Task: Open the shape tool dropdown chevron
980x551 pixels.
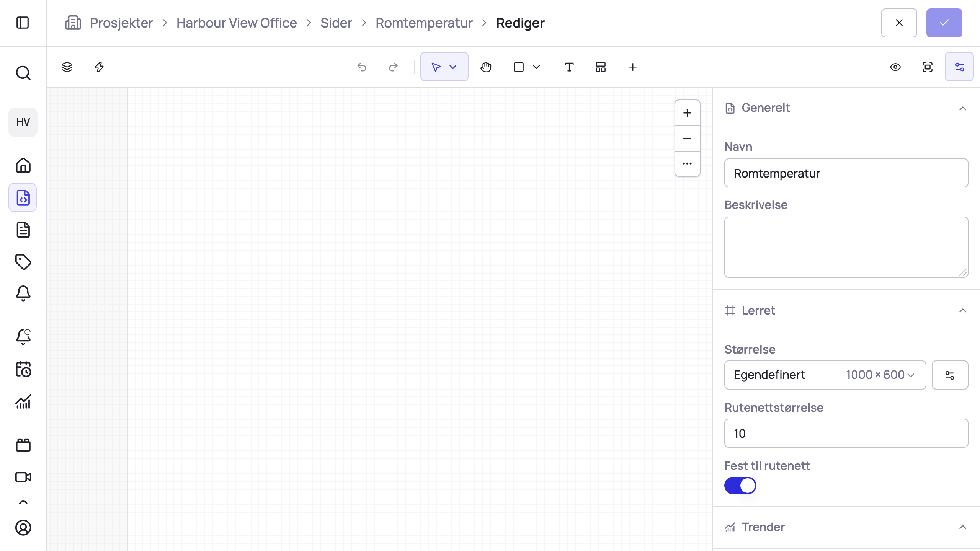Action: (536, 67)
